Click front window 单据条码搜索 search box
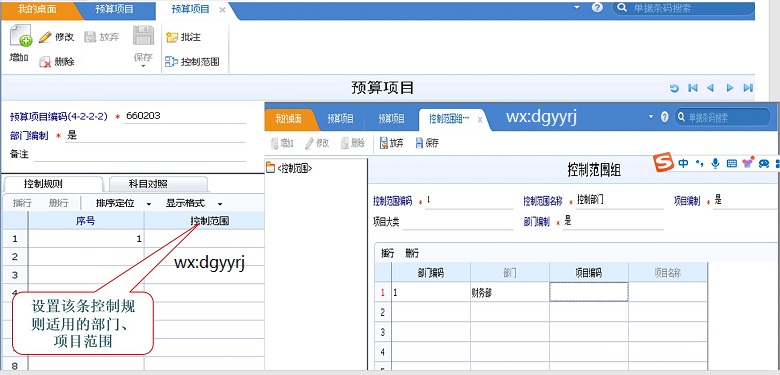 [723, 117]
